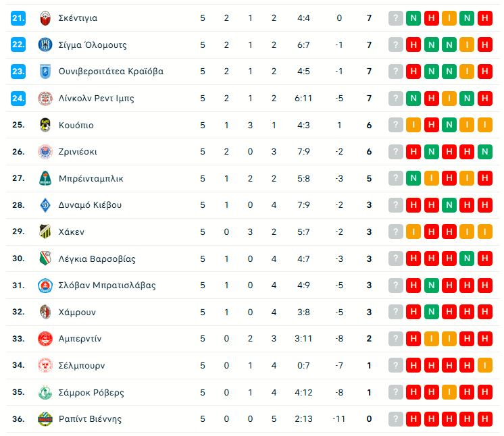Click the Δυναμό Κιέβου club emblem
This screenshot has height=436, width=504.
click(x=45, y=205)
